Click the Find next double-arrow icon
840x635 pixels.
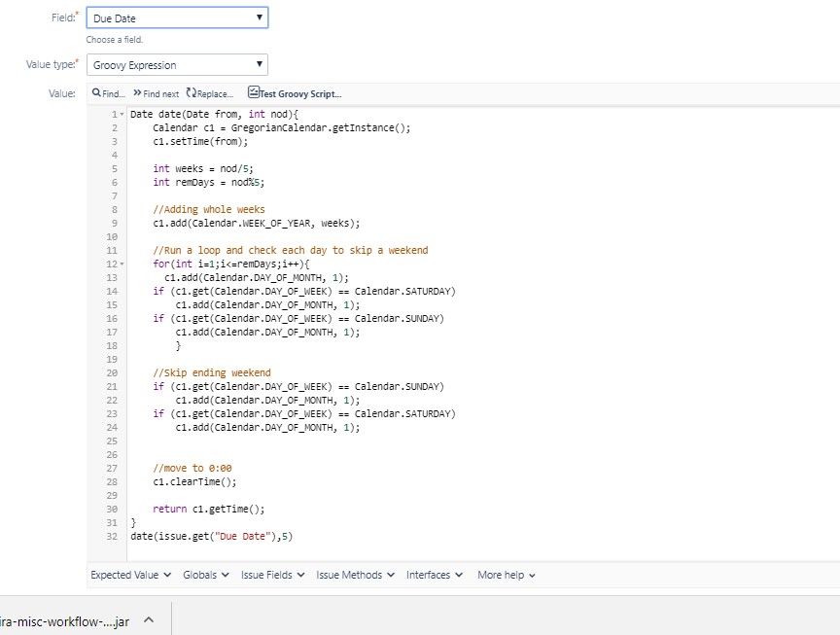(137, 93)
